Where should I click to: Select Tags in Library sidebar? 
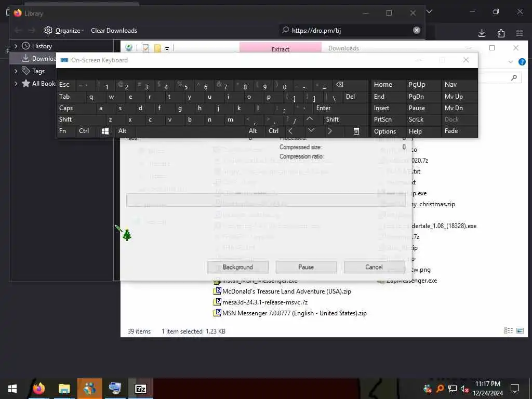click(x=38, y=71)
